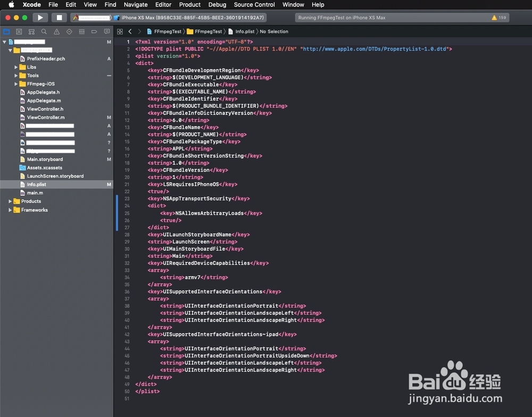532x417 pixels.
Task: Select AppDelegate.h file
Action: pyautogui.click(x=57, y=92)
